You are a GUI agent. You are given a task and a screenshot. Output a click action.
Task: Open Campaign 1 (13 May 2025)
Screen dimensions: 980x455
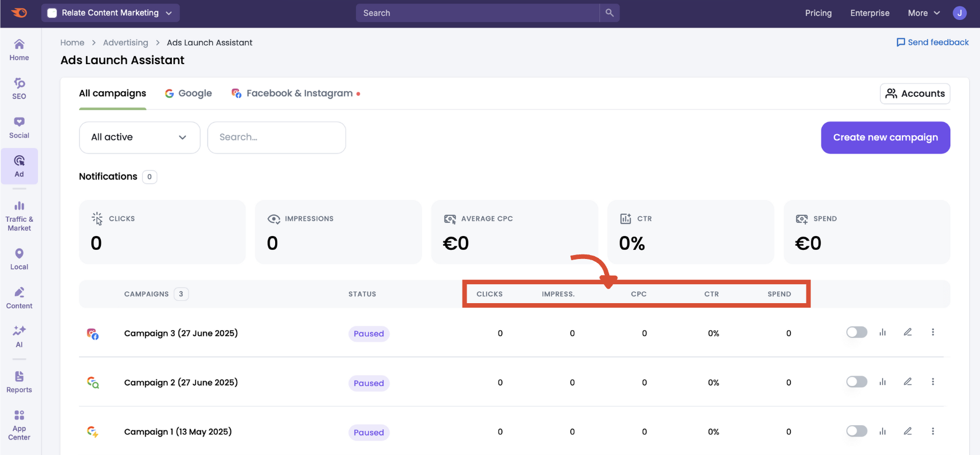tap(178, 432)
